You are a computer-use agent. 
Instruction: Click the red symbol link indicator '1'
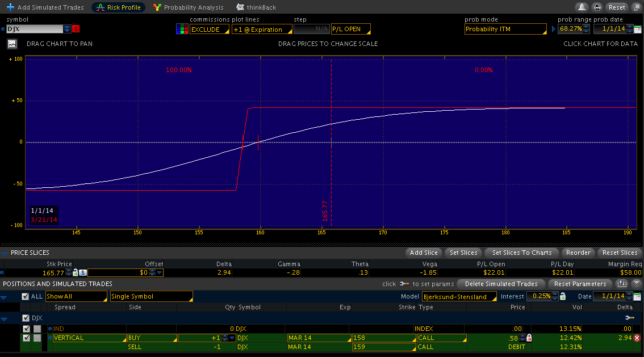(x=76, y=29)
